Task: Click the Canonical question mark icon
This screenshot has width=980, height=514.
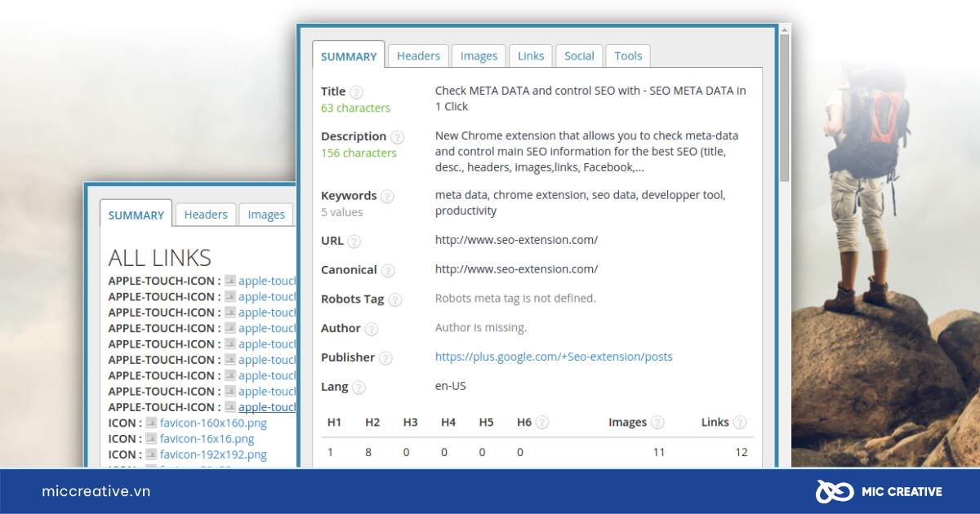Action: [388, 270]
